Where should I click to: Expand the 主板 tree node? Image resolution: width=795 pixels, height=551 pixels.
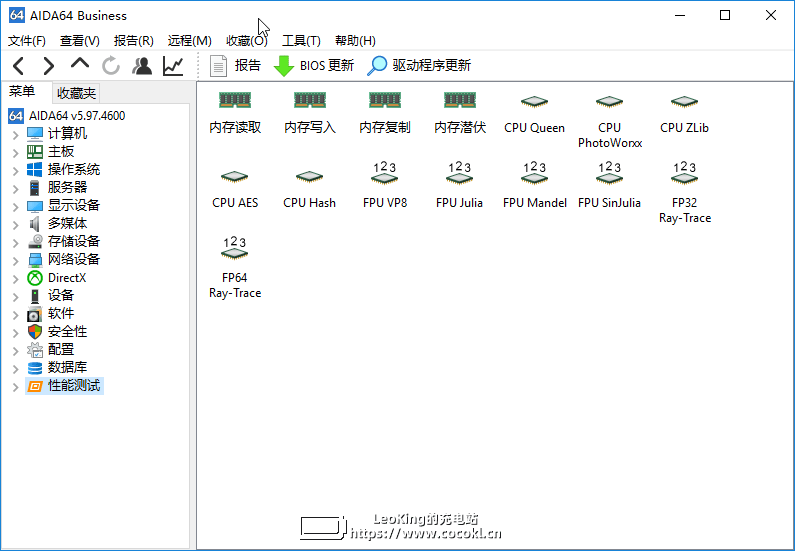pyautogui.click(x=15, y=153)
